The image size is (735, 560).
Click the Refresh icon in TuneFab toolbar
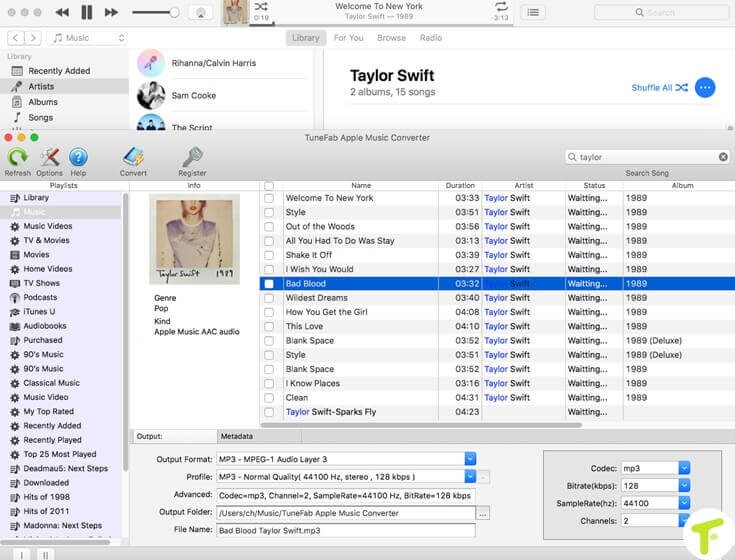pos(17,157)
